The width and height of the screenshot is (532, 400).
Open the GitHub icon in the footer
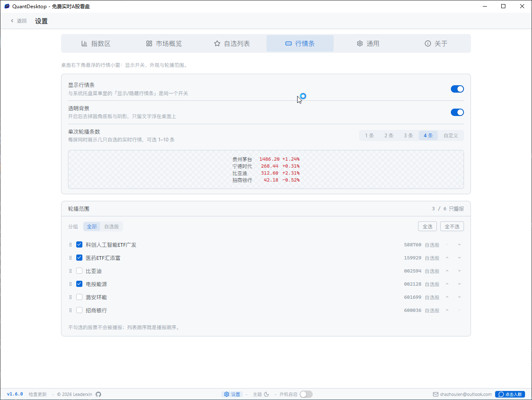point(98,394)
